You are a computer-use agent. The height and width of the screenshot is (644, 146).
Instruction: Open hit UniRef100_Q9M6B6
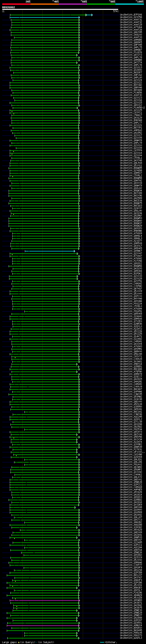[x=131, y=40]
